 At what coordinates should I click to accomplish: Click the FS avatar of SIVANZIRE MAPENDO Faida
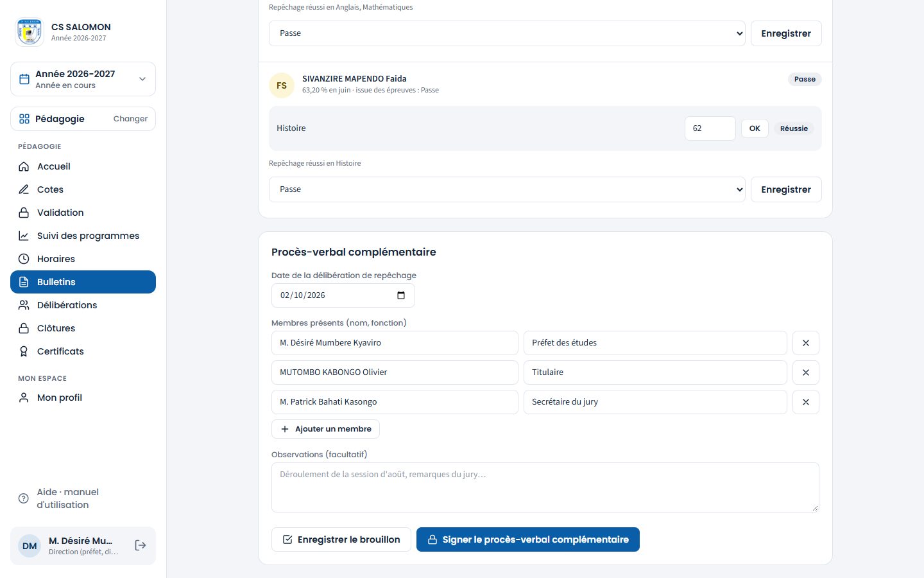click(282, 85)
